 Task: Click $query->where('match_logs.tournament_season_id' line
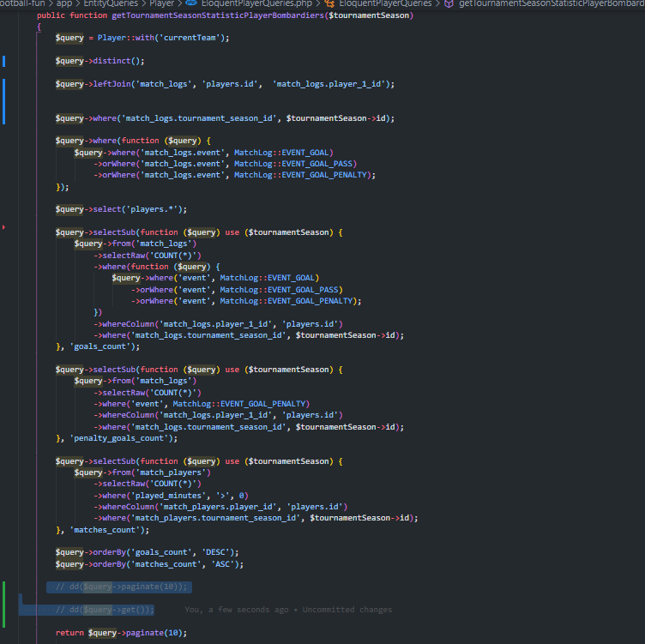(225, 118)
